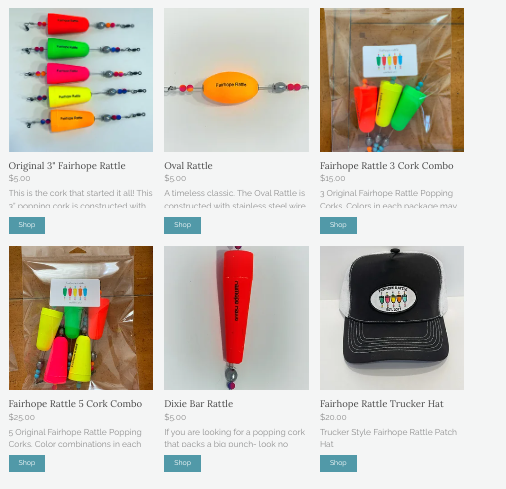View the 3 Cork Combo package image
The image size is (506, 489).
pyautogui.click(x=392, y=80)
